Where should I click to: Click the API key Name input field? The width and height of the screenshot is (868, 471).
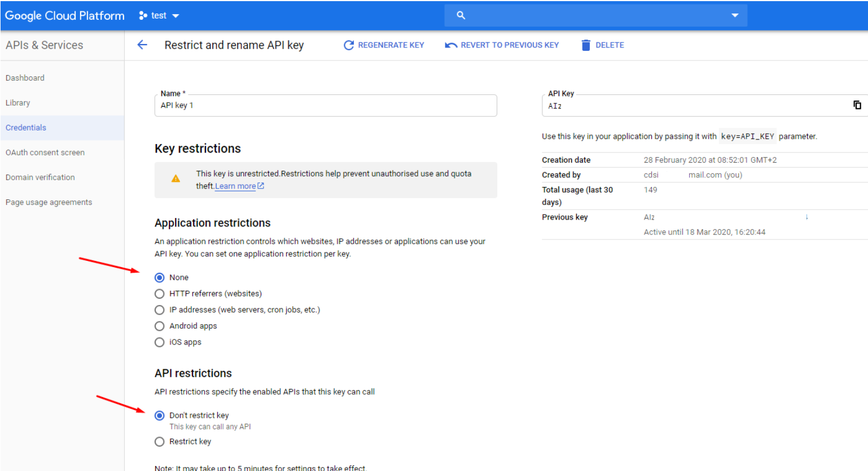(325, 106)
